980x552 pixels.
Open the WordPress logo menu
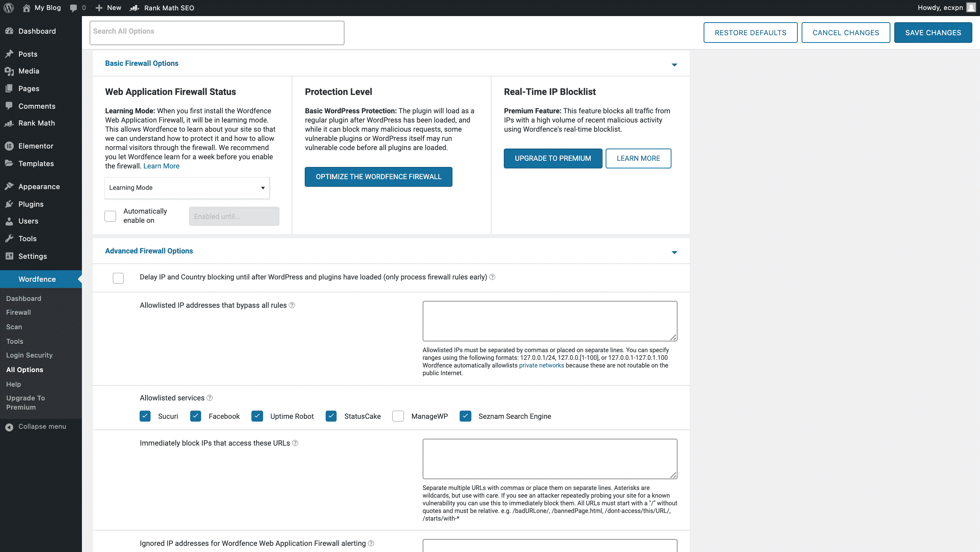click(8, 8)
